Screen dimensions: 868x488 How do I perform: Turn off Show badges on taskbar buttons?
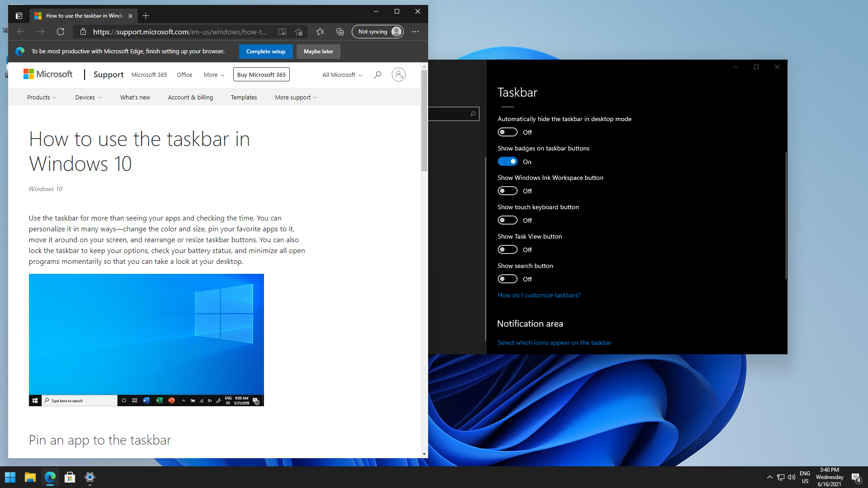507,162
